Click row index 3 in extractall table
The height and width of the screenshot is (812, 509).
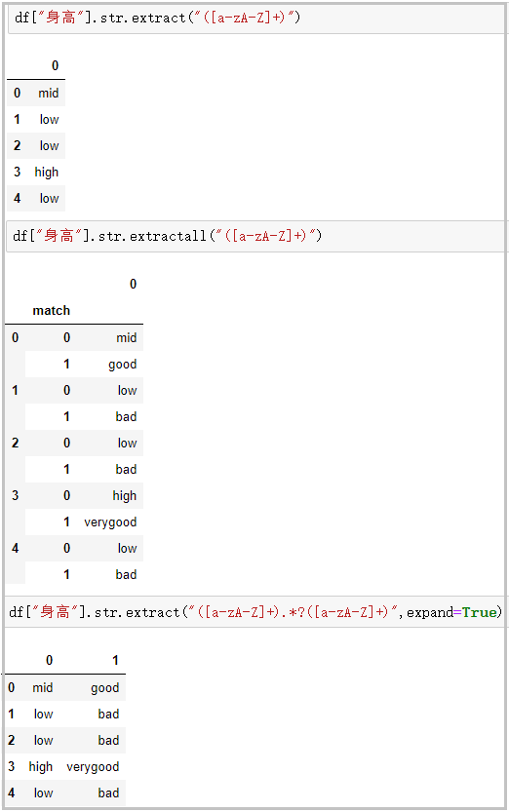pyautogui.click(x=16, y=495)
